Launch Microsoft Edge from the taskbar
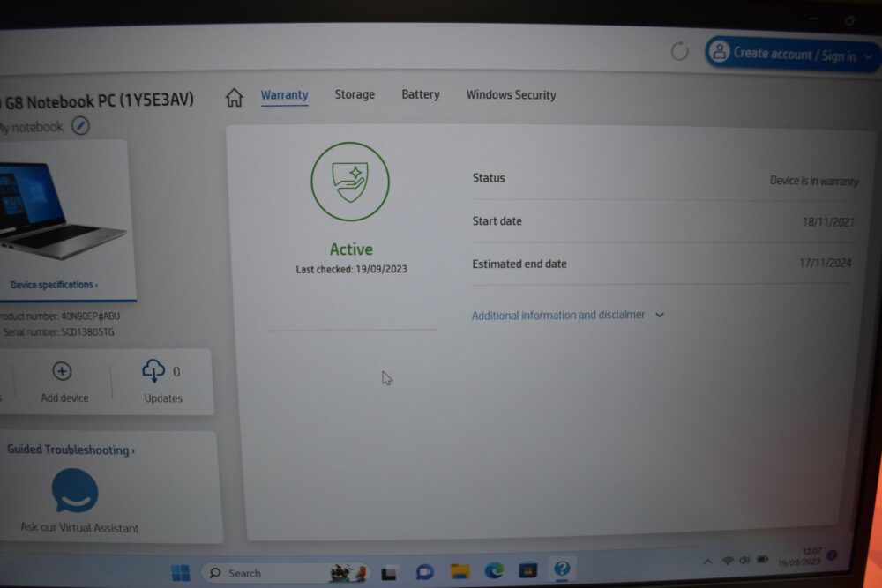The width and height of the screenshot is (882, 588). 494,570
